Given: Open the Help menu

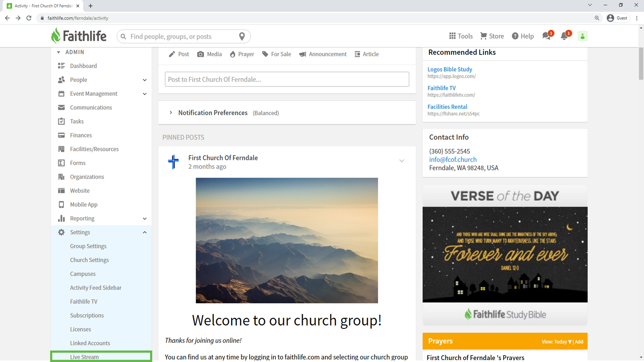Looking at the screenshot, I should pyautogui.click(x=523, y=36).
